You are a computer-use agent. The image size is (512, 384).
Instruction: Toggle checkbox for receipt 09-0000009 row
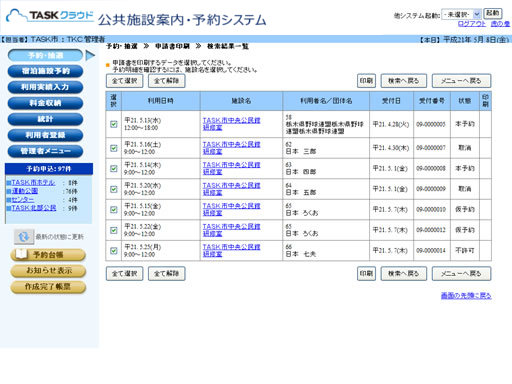(114, 189)
